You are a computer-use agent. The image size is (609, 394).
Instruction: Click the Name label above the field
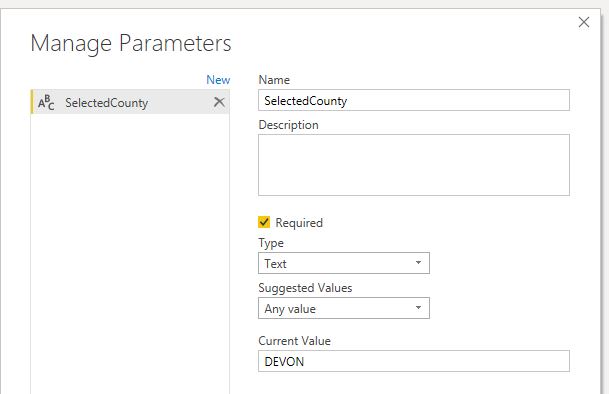(x=274, y=80)
